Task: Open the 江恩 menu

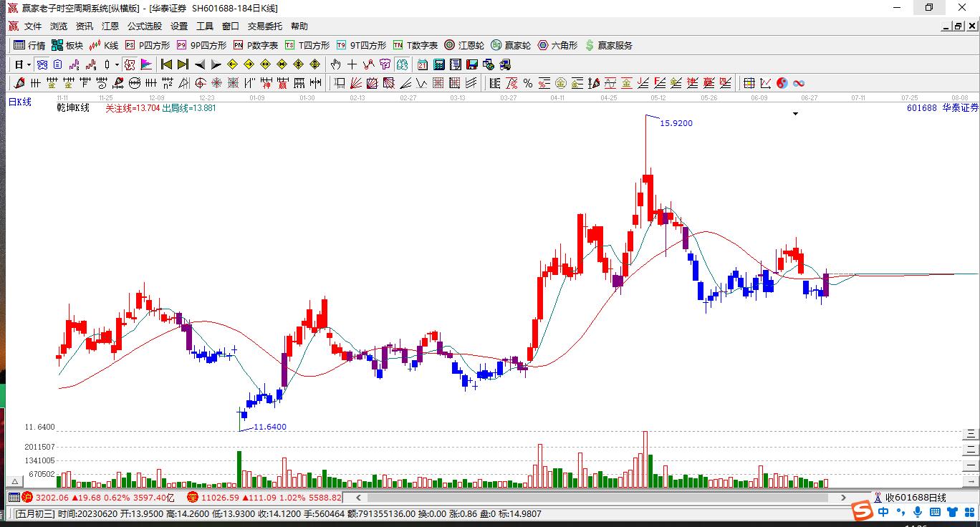Action: [x=110, y=26]
